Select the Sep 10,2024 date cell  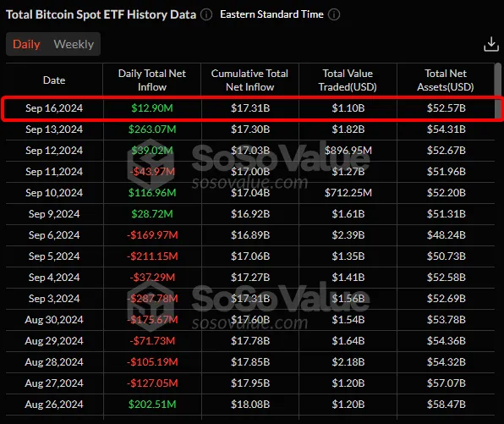54,193
